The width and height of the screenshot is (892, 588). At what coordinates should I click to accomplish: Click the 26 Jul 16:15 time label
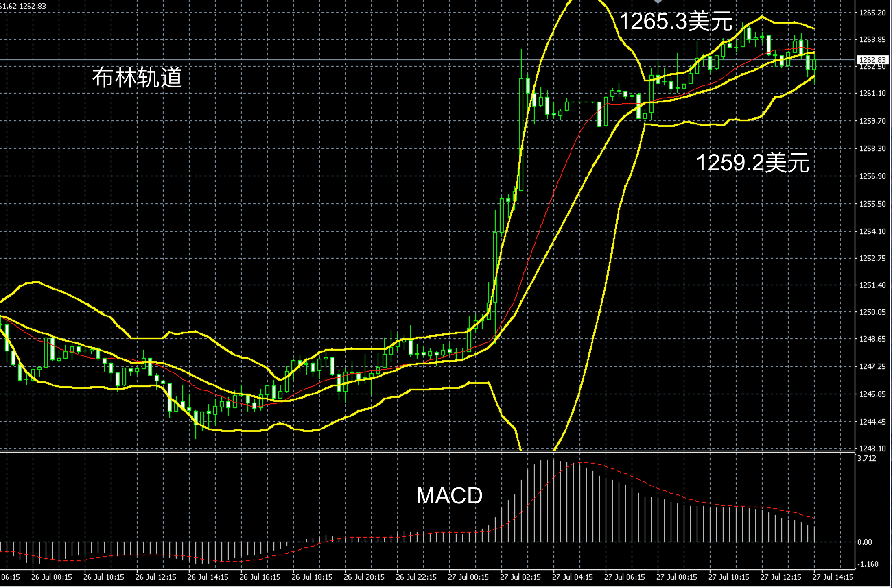(260, 577)
